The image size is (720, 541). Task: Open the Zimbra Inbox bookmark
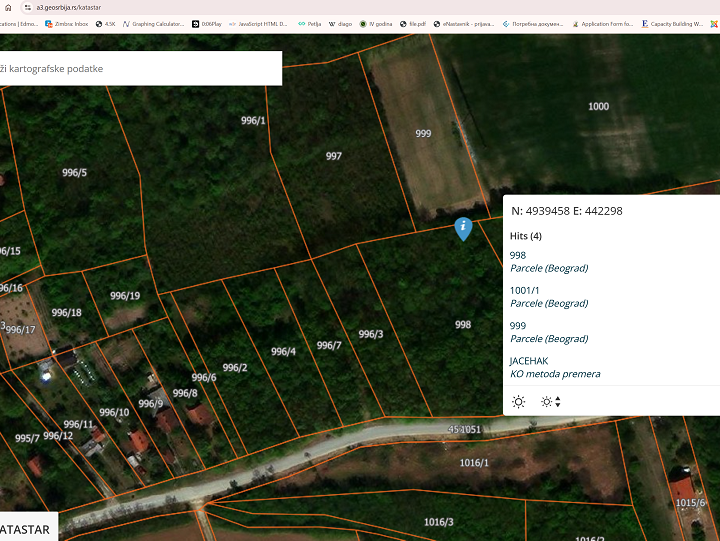67,24
